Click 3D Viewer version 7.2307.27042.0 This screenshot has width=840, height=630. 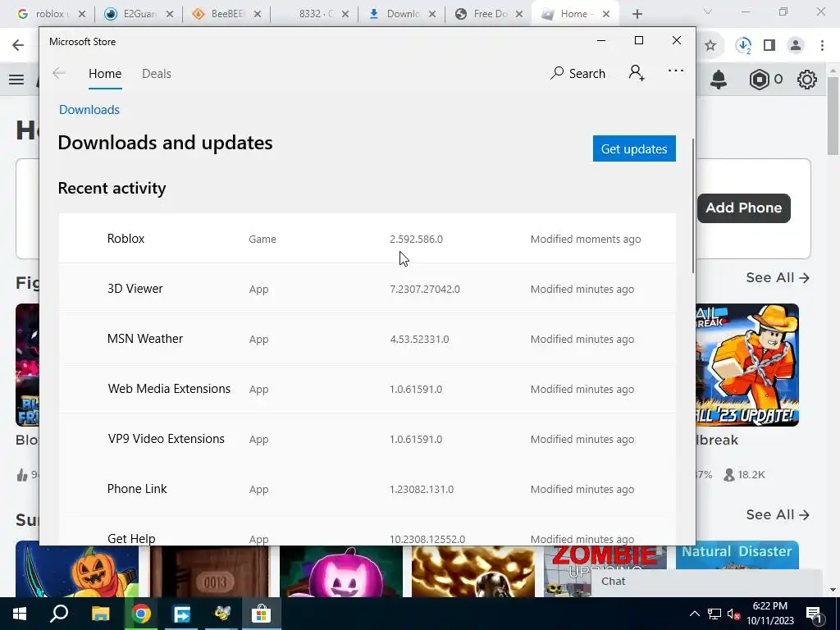(x=425, y=290)
